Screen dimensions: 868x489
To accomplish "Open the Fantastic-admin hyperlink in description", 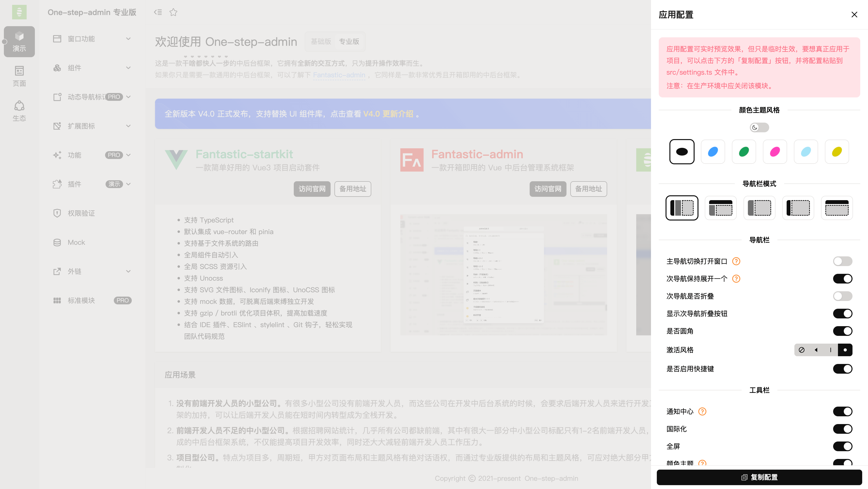I will (339, 75).
